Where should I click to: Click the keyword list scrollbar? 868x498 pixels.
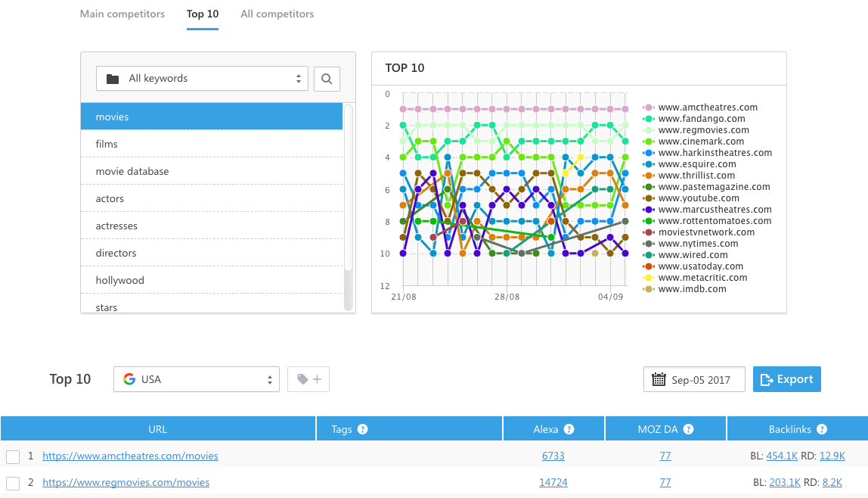coord(349,188)
